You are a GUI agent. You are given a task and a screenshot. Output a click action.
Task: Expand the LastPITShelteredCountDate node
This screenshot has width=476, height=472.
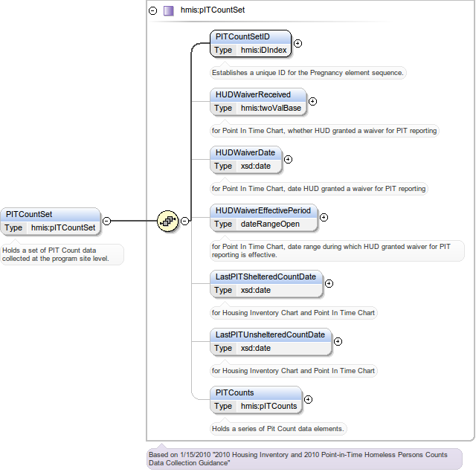(x=329, y=283)
